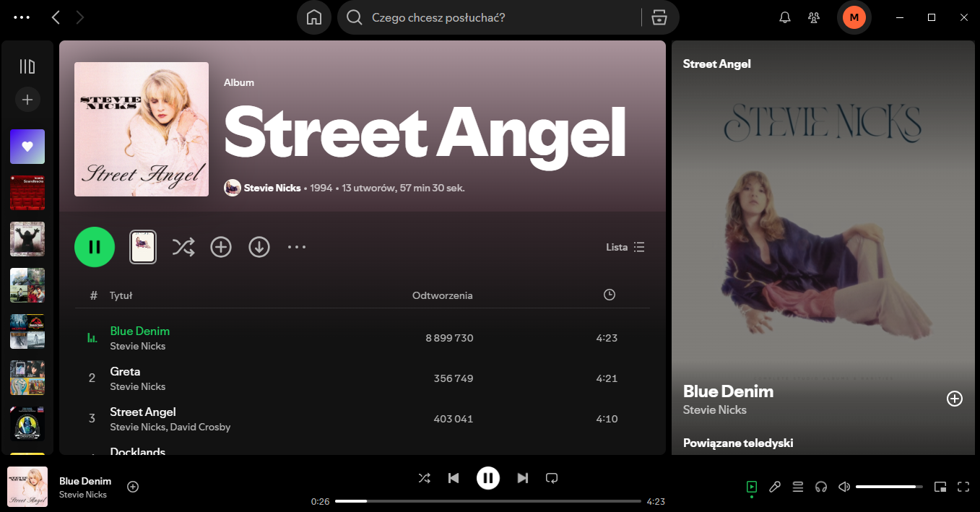Open the Browse icon in search bar
This screenshot has height=512, width=980.
click(x=659, y=17)
